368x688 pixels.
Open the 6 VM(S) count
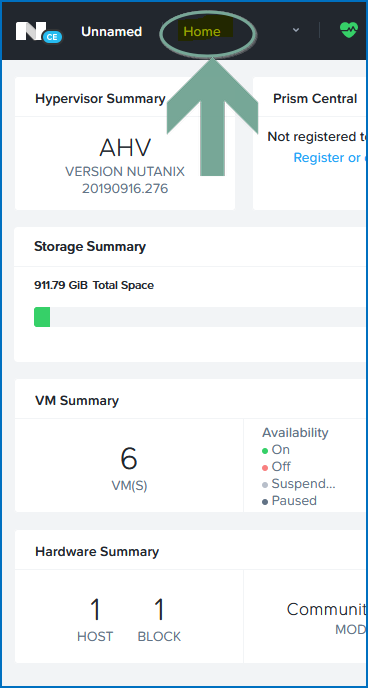coord(129,469)
